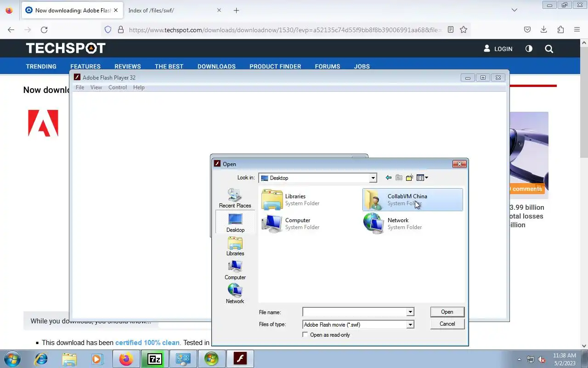Screen dimensions: 588x368
Task: Show hidden tray icons arrow
Action: (520, 359)
